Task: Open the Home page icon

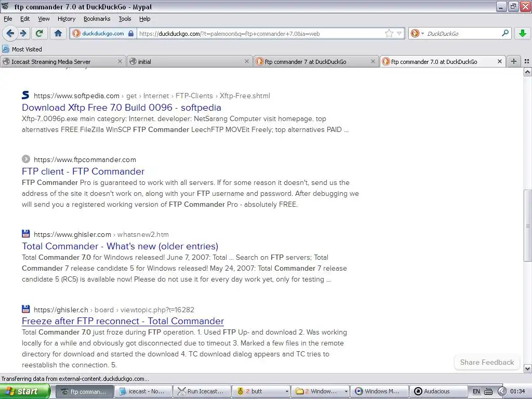Action: point(58,33)
